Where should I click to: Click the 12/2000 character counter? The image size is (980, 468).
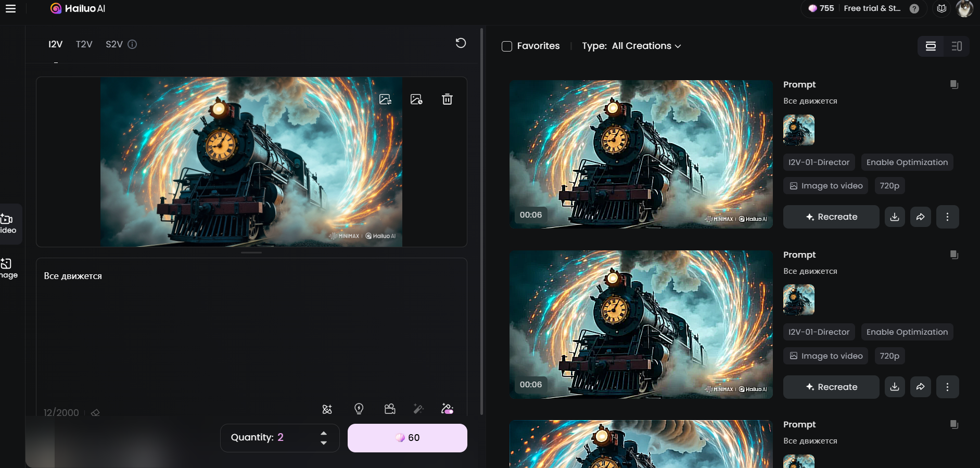point(61,412)
